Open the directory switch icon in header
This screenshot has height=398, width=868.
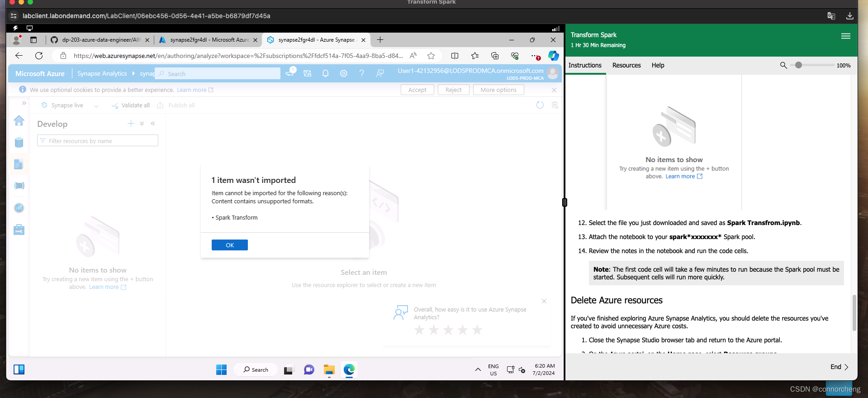(x=307, y=73)
